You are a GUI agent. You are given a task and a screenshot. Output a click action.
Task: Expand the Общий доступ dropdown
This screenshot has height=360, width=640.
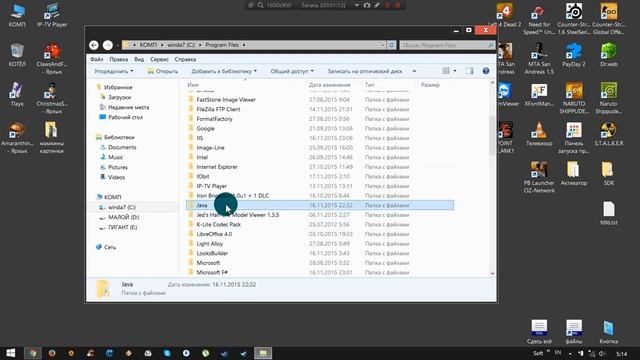pos(292,71)
